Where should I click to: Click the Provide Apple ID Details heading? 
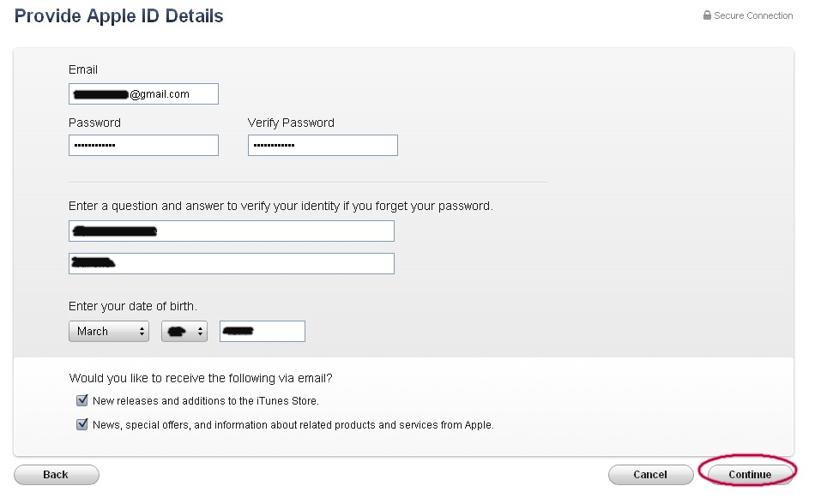coord(118,15)
